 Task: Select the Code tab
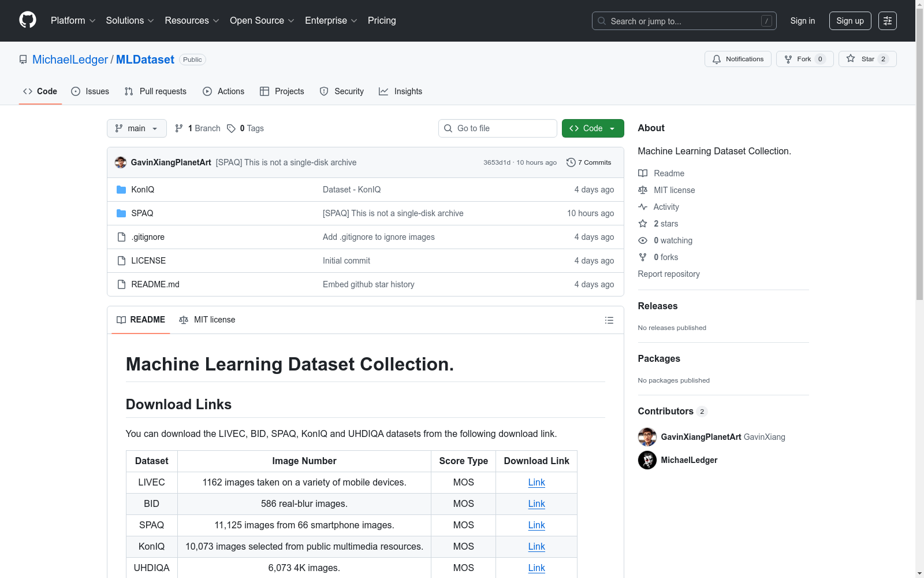[40, 91]
